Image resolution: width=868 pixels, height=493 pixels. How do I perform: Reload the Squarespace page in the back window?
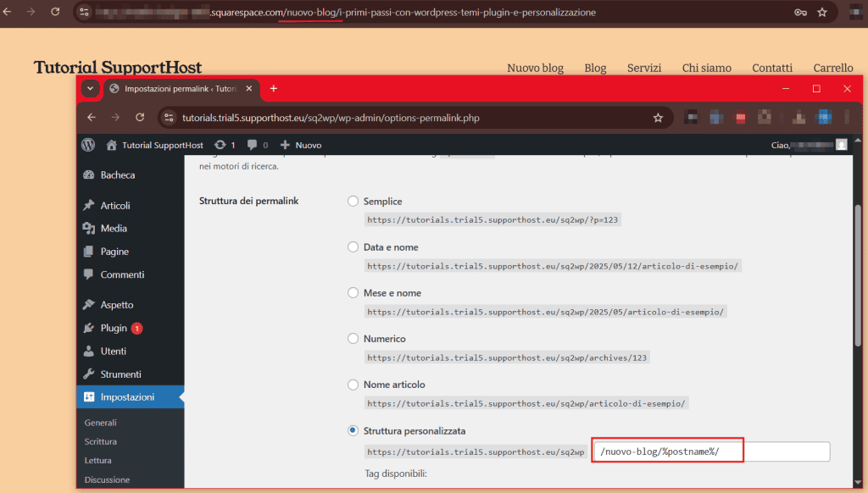(55, 12)
